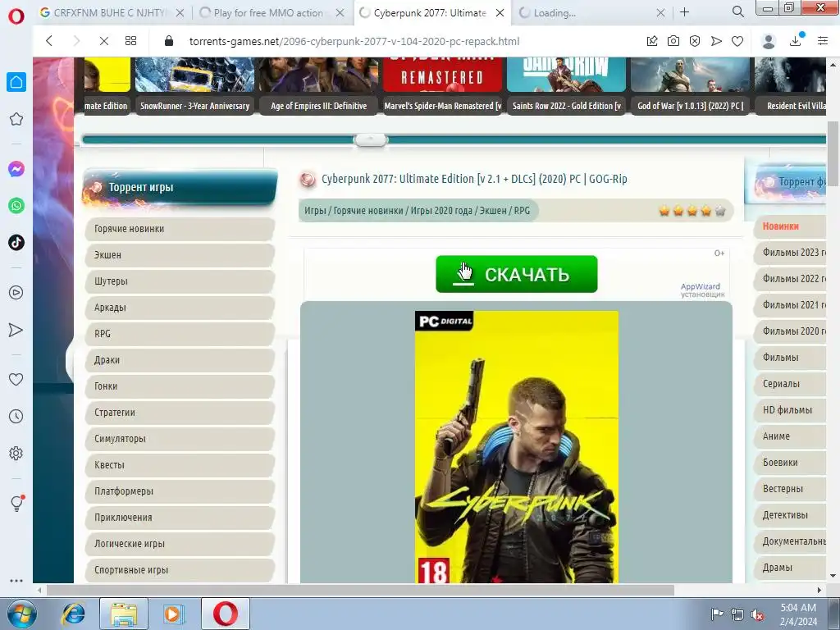This screenshot has height=630, width=840.
Task: Open sidebar Settings gear
Action: coord(16,453)
